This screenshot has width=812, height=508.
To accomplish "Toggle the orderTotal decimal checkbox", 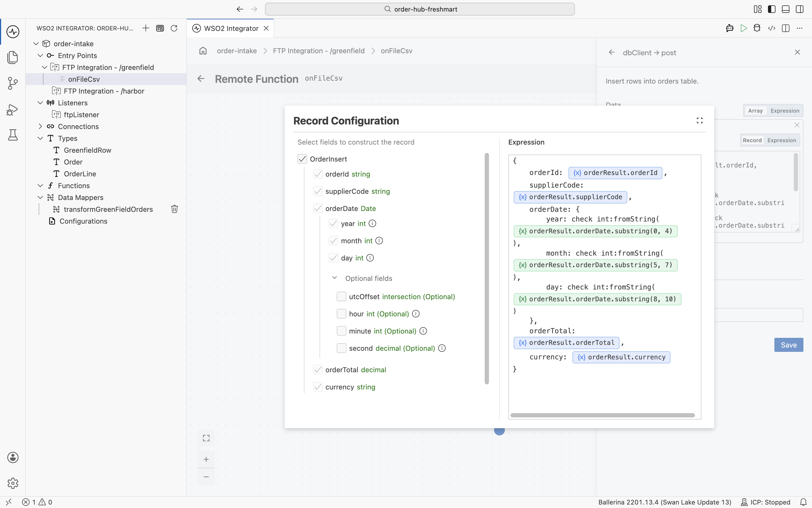I will coord(318,370).
